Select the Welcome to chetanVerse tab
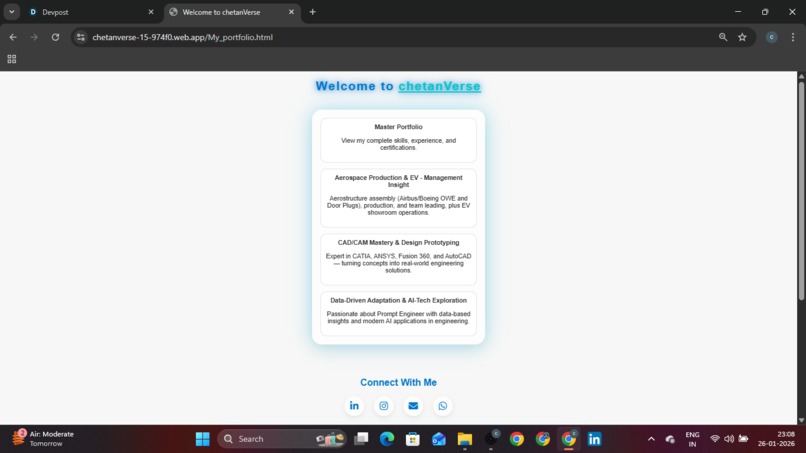This screenshot has width=806, height=453. (x=232, y=12)
